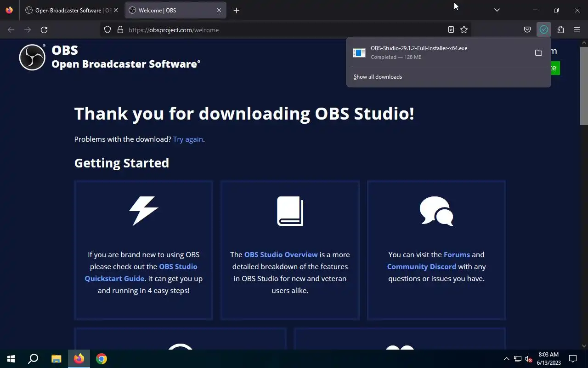
Task: View site security via padlock icon
Action: [x=120, y=29]
